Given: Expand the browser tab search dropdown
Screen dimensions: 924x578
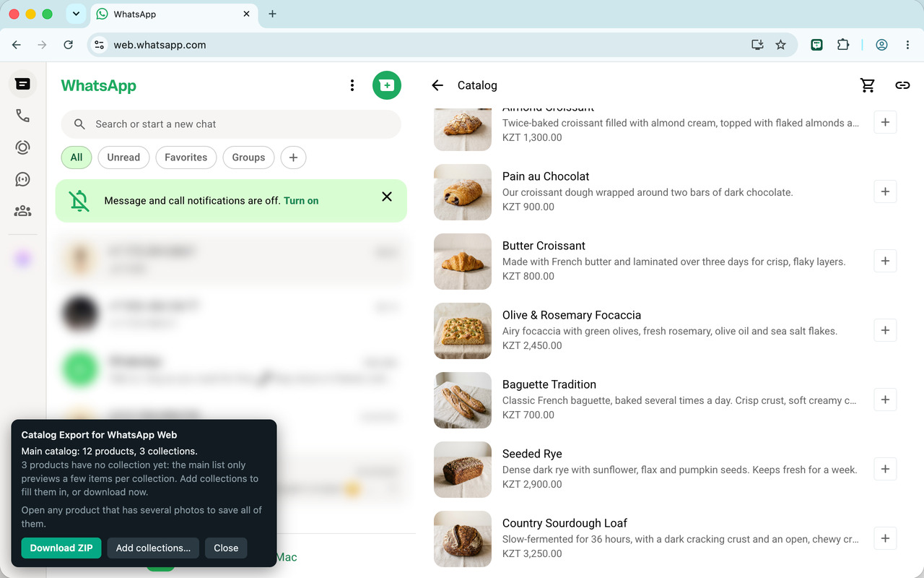Looking at the screenshot, I should pos(76,14).
